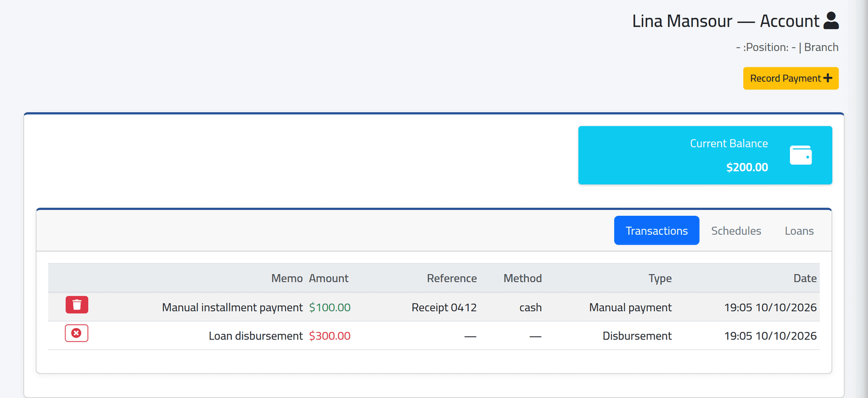
Task: Click the Amount column header
Action: click(329, 278)
